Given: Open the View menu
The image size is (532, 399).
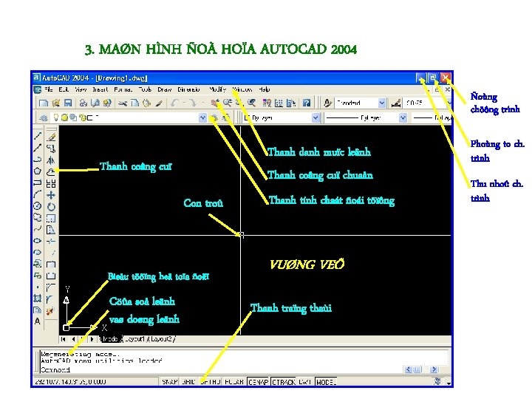Looking at the screenshot, I should 81,89.
